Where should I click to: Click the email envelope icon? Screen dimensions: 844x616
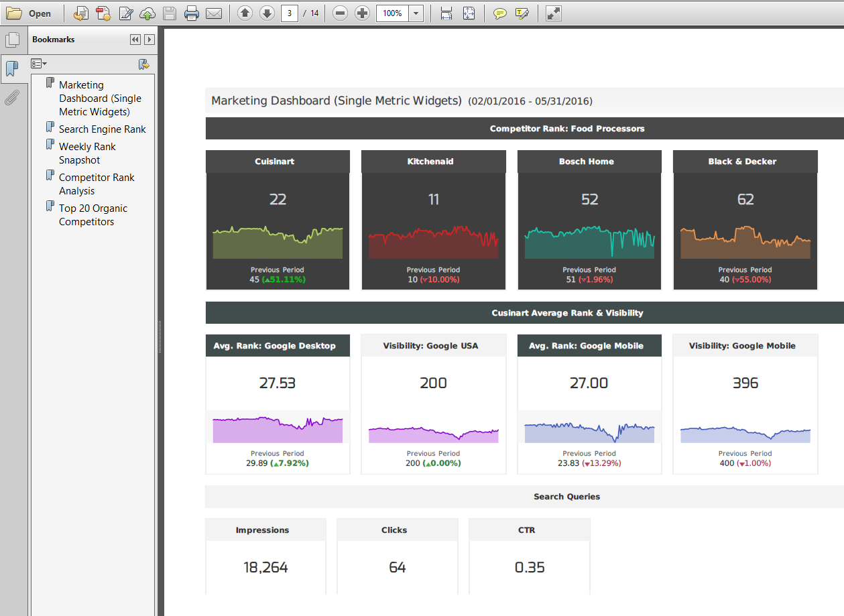[214, 13]
